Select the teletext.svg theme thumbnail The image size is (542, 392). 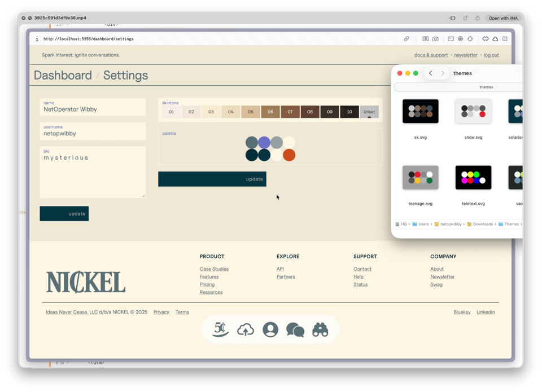[x=473, y=178]
